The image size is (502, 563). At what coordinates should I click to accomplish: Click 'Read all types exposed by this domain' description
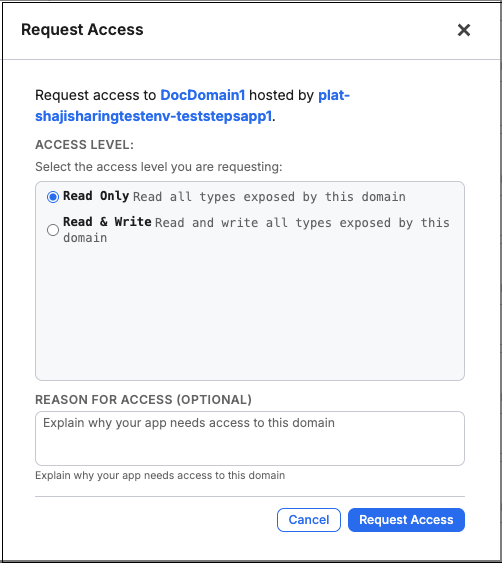pyautogui.click(x=269, y=197)
